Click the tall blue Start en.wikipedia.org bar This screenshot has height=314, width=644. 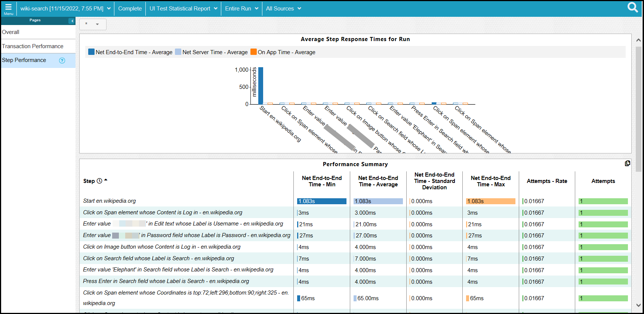point(261,86)
